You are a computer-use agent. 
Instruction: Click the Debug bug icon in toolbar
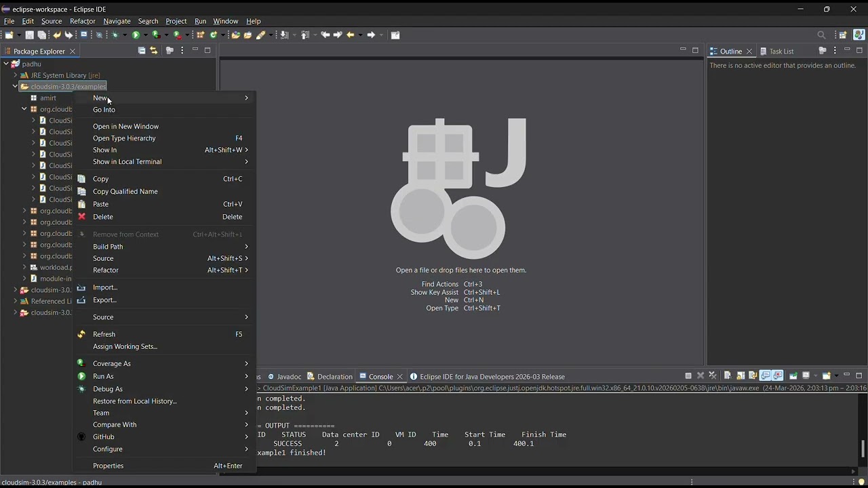coord(115,35)
